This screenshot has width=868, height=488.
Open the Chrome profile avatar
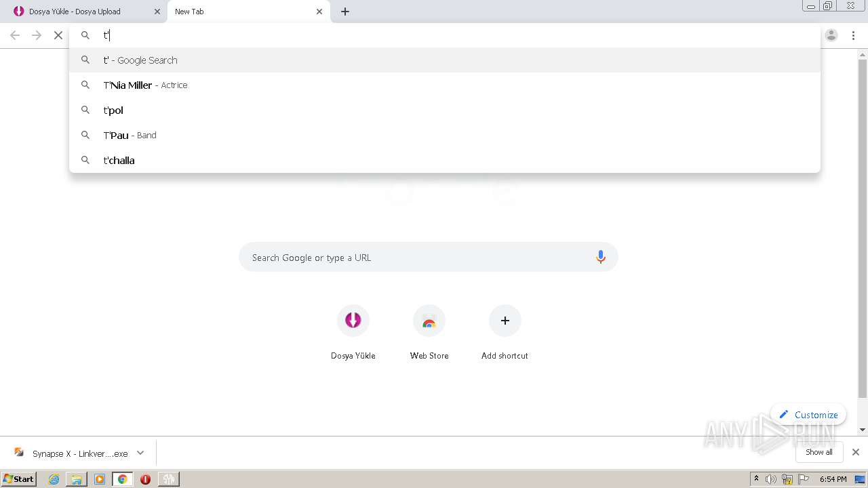pos(831,35)
